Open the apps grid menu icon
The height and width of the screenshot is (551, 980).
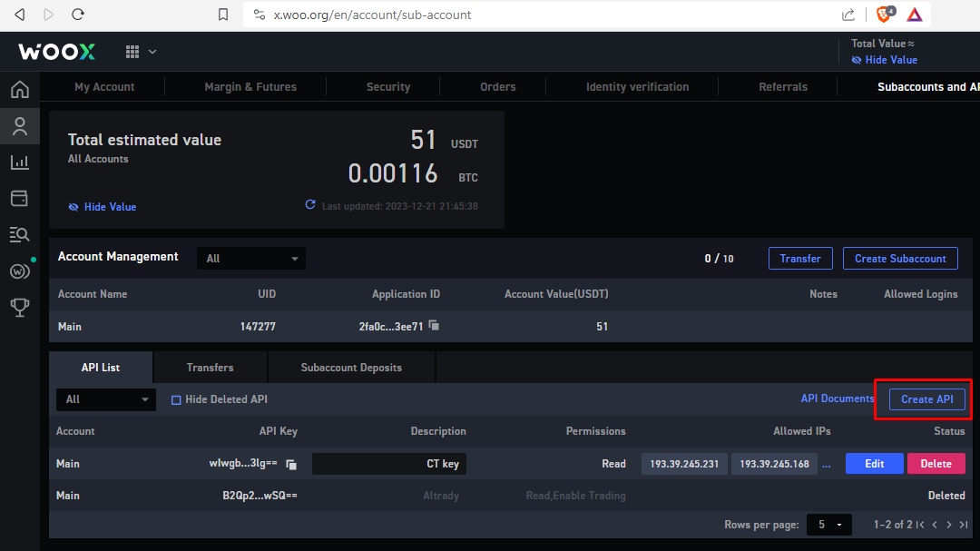tap(132, 52)
